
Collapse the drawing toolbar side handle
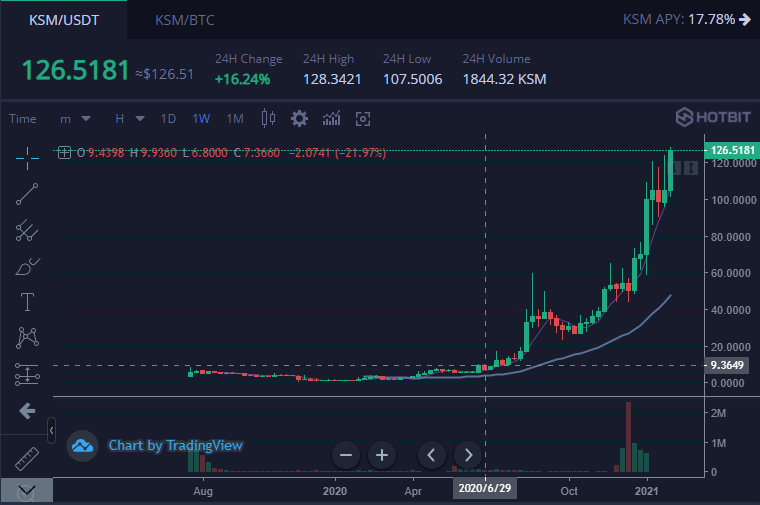click(51, 430)
